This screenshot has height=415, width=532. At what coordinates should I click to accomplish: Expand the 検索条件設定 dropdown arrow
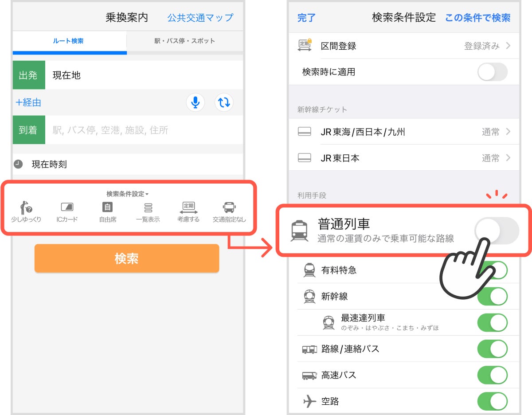tap(147, 194)
